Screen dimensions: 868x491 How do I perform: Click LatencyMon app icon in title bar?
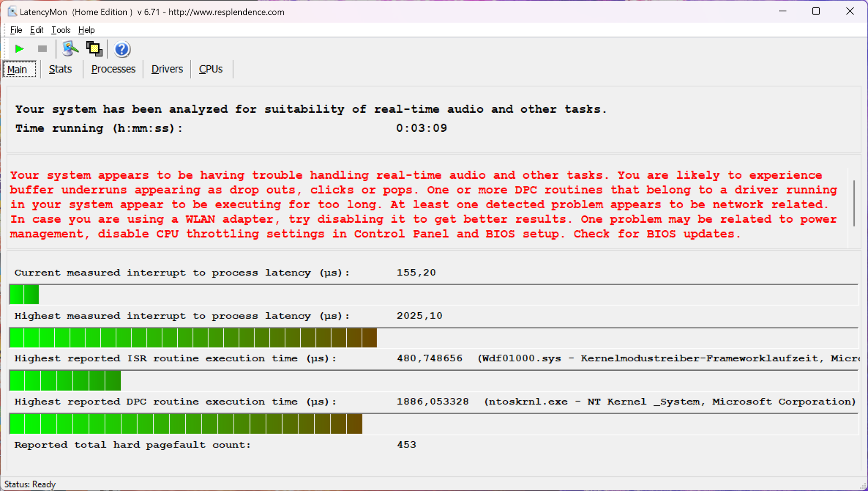click(12, 12)
